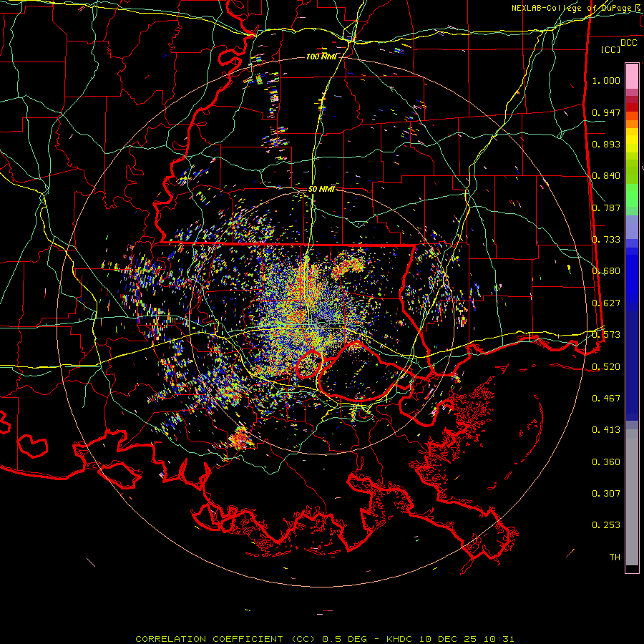Click the 0.253 legend value
Viewport: 644px width, 644px height.
[606, 525]
